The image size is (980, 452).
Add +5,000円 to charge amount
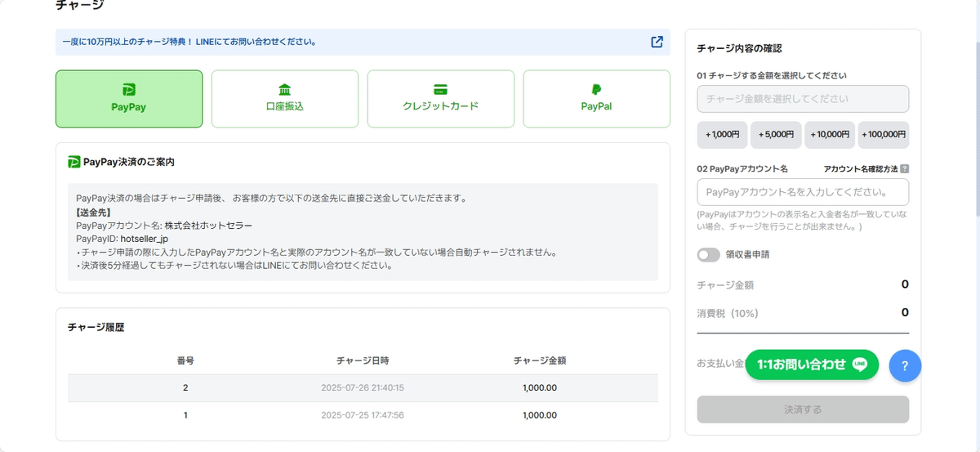776,135
